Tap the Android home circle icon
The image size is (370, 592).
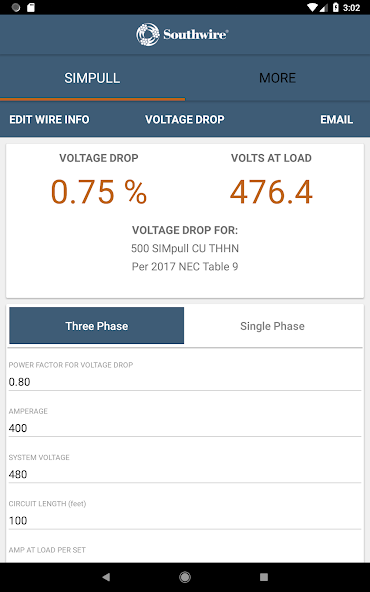coord(185,577)
